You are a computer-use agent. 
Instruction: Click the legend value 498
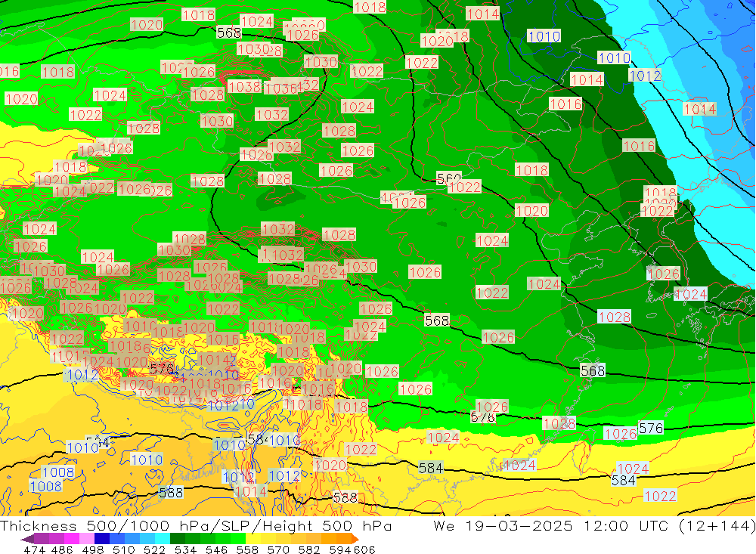coord(92,549)
